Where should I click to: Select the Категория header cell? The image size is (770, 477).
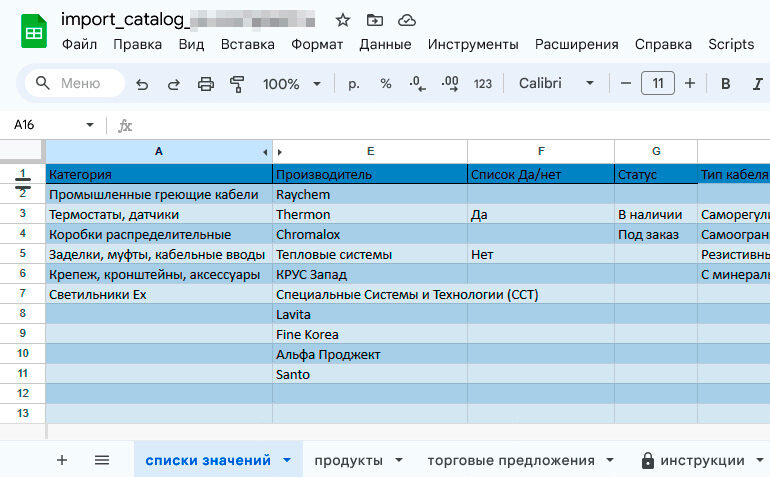click(159, 174)
